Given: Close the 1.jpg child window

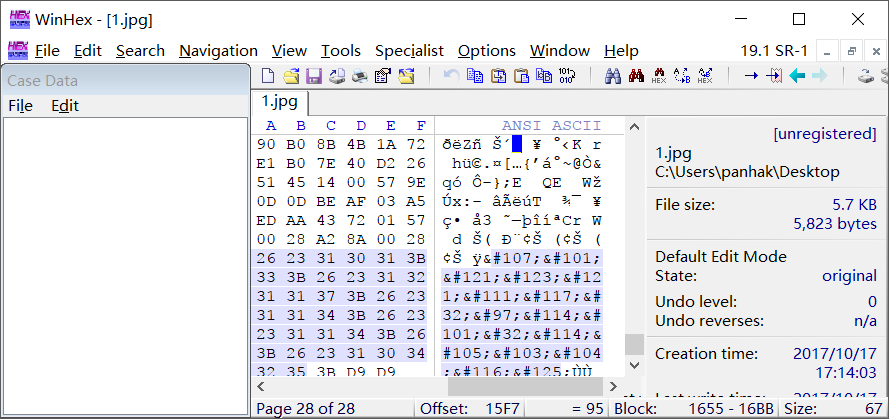Looking at the screenshot, I should coord(875,51).
